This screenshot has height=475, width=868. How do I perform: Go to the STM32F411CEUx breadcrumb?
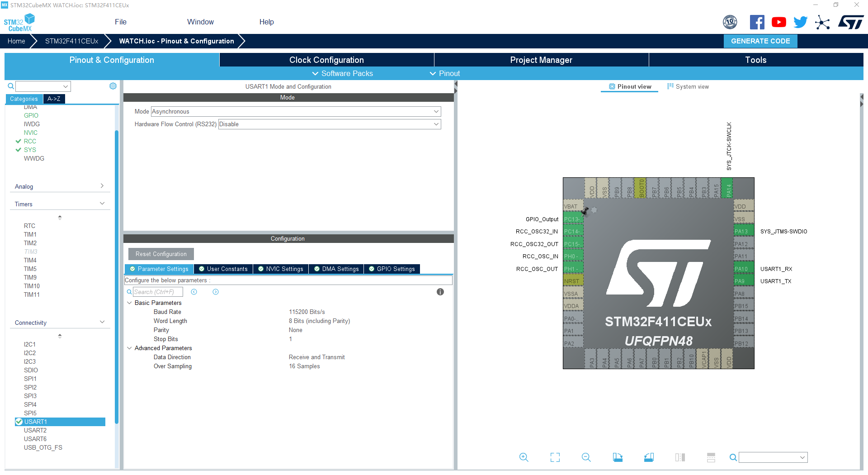point(71,41)
